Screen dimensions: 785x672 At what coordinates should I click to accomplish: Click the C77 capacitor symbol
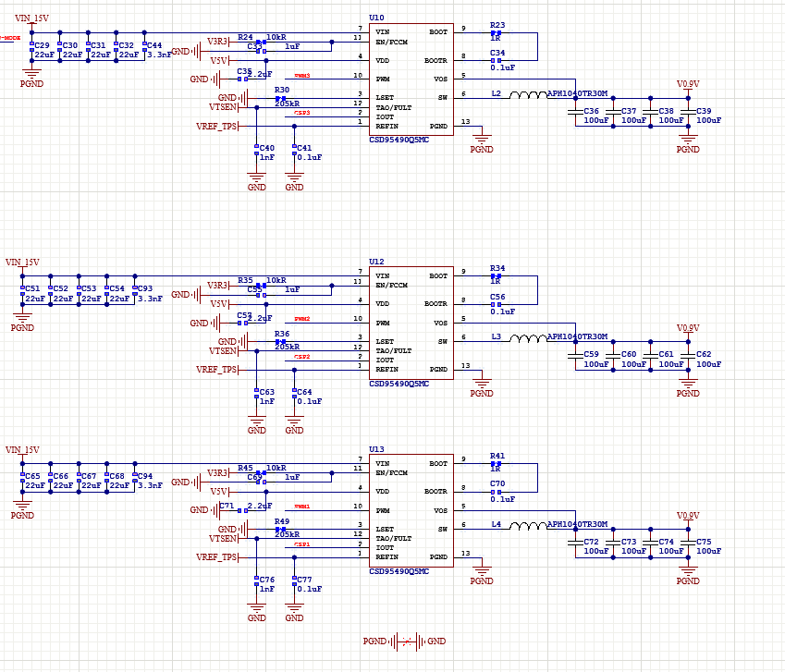coord(294,582)
